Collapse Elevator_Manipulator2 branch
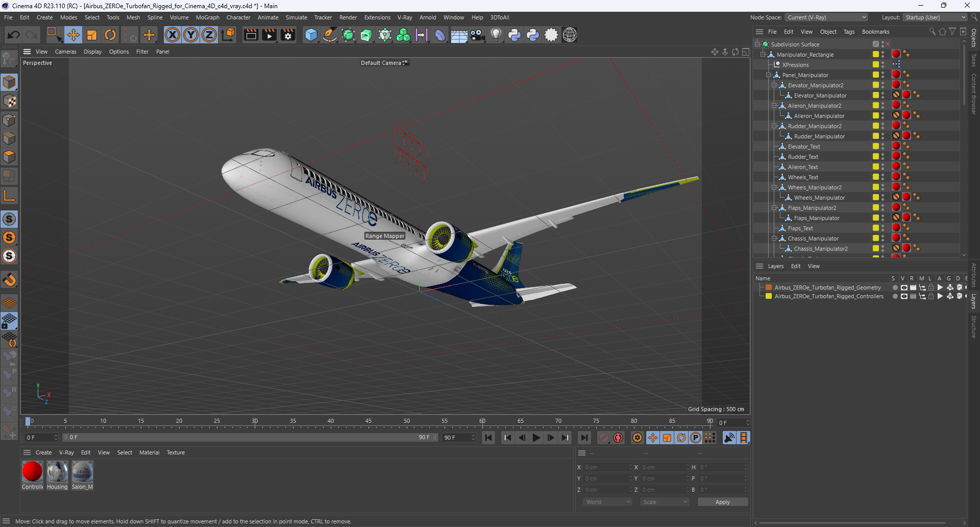This screenshot has width=980, height=527. [x=774, y=85]
